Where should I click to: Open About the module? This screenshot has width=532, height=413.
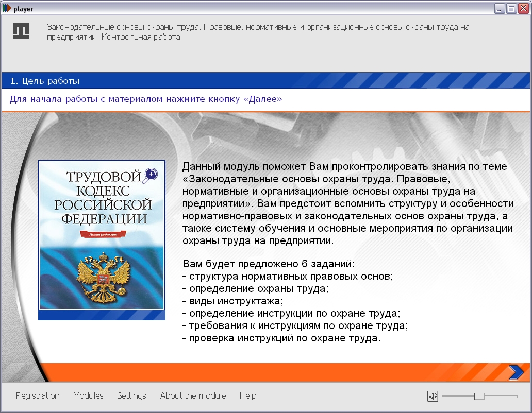[x=193, y=395]
